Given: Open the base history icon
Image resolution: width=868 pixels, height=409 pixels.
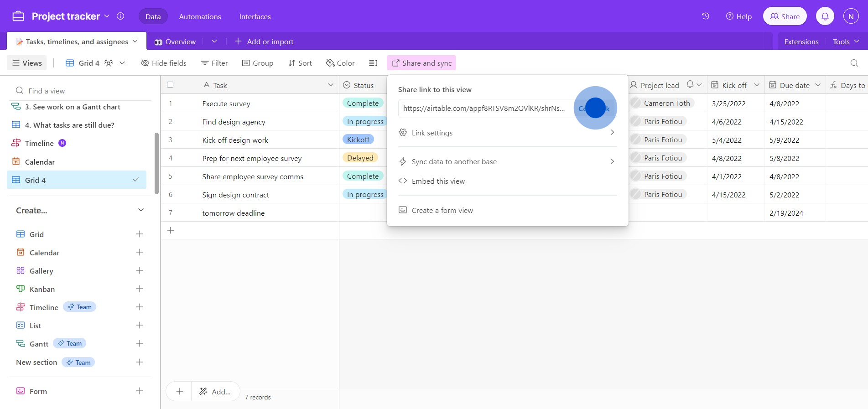Looking at the screenshot, I should click(705, 16).
